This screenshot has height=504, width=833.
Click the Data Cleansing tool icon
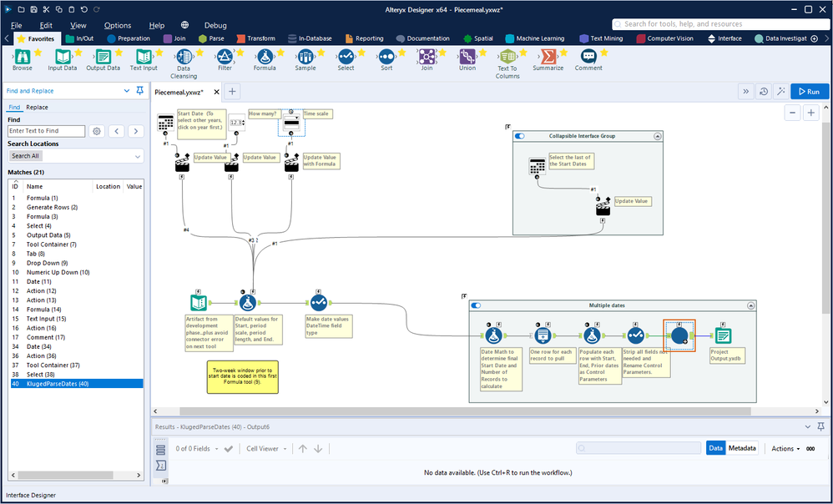(184, 58)
